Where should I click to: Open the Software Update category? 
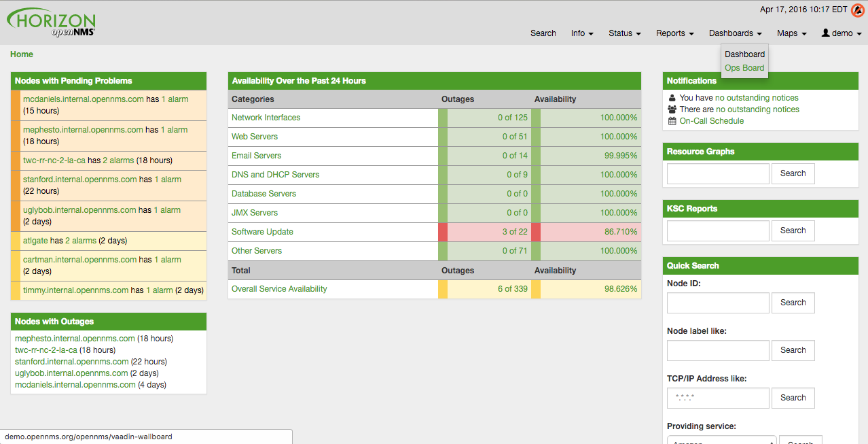(x=262, y=232)
